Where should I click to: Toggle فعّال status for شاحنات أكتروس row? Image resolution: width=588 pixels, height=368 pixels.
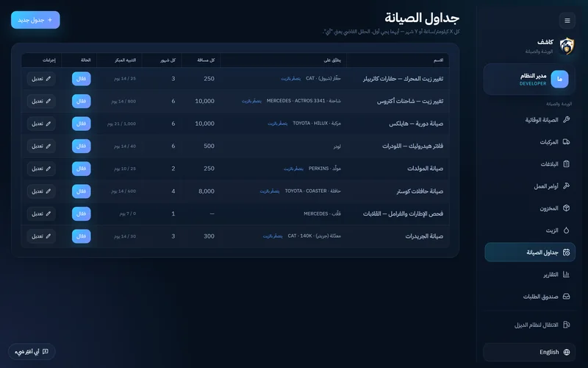tap(82, 102)
